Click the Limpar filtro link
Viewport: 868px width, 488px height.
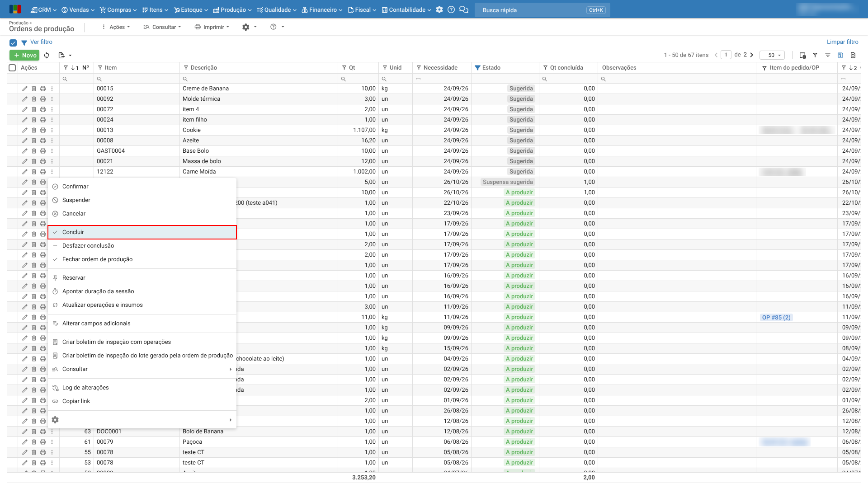842,42
